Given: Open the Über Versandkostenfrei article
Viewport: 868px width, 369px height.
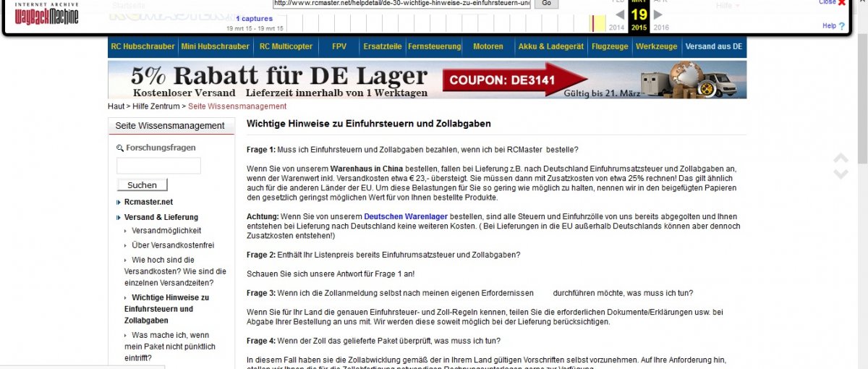Looking at the screenshot, I should pos(173,245).
